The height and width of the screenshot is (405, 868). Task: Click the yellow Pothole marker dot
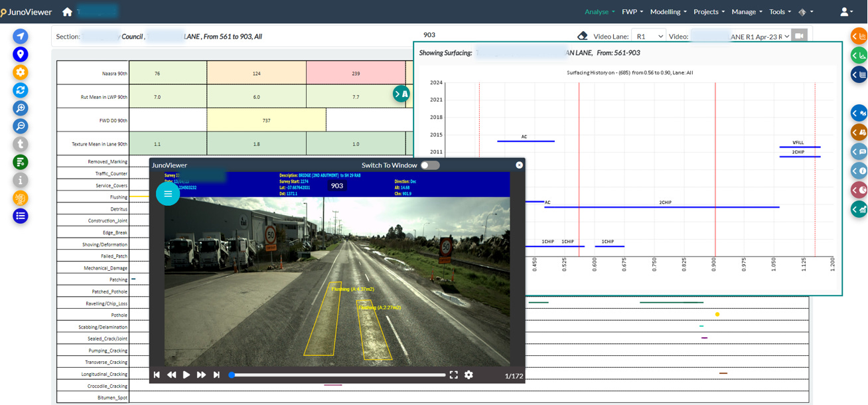click(x=717, y=314)
